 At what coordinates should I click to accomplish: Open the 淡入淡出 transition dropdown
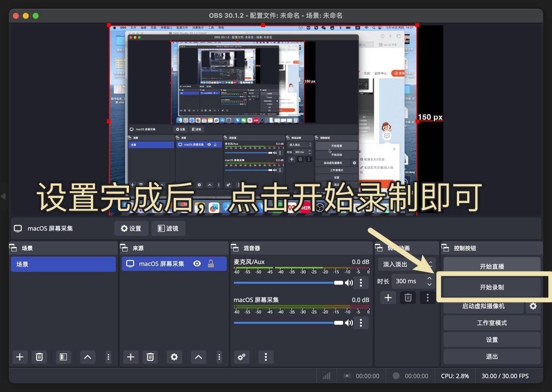click(405, 264)
